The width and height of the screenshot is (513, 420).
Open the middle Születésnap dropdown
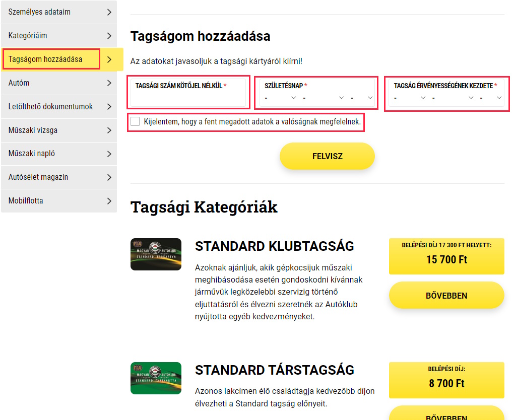[x=323, y=98]
